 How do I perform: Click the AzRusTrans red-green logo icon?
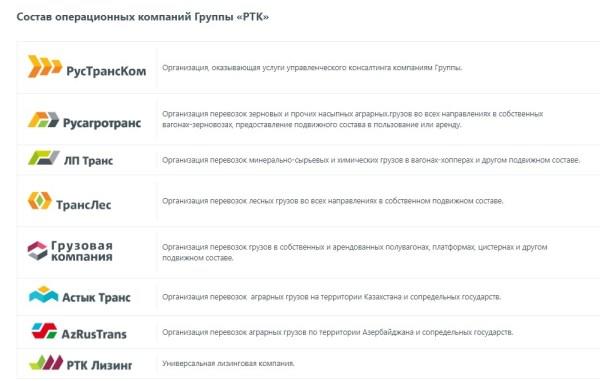[44, 331]
